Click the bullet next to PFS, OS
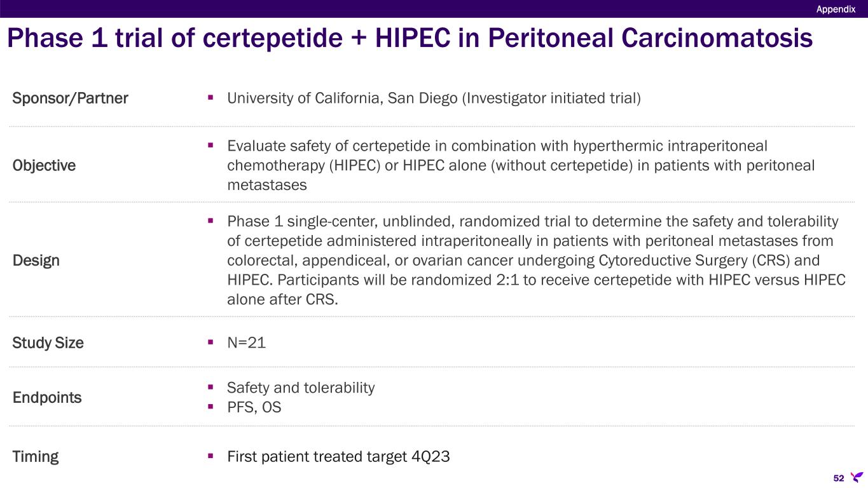The width and height of the screenshot is (868, 488). click(212, 407)
